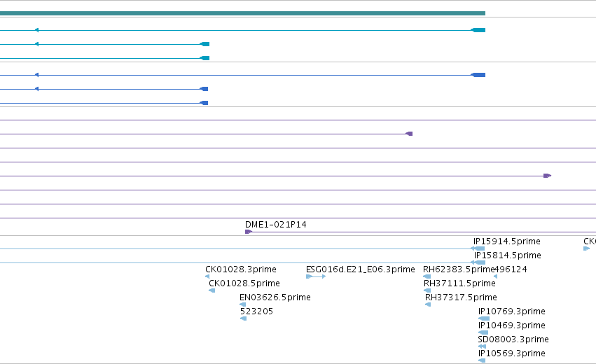The image size is (596, 364).
Task: Click the CK01028.3prime label
Action: 241,269
